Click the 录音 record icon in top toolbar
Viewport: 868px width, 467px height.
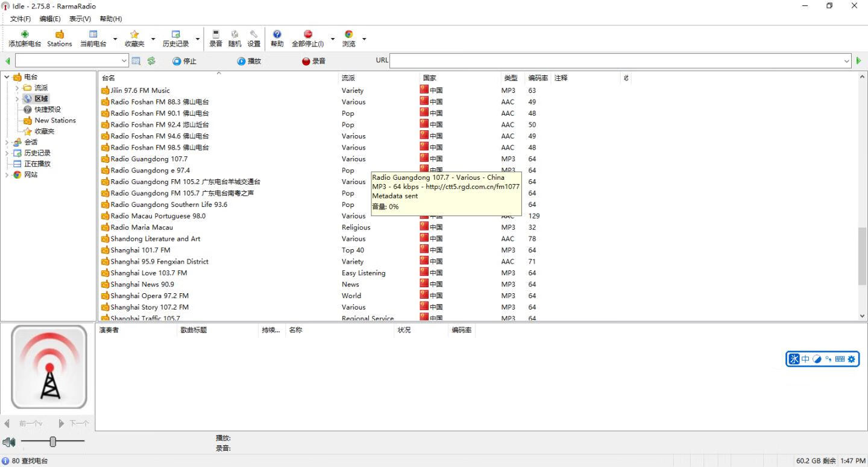click(216, 34)
